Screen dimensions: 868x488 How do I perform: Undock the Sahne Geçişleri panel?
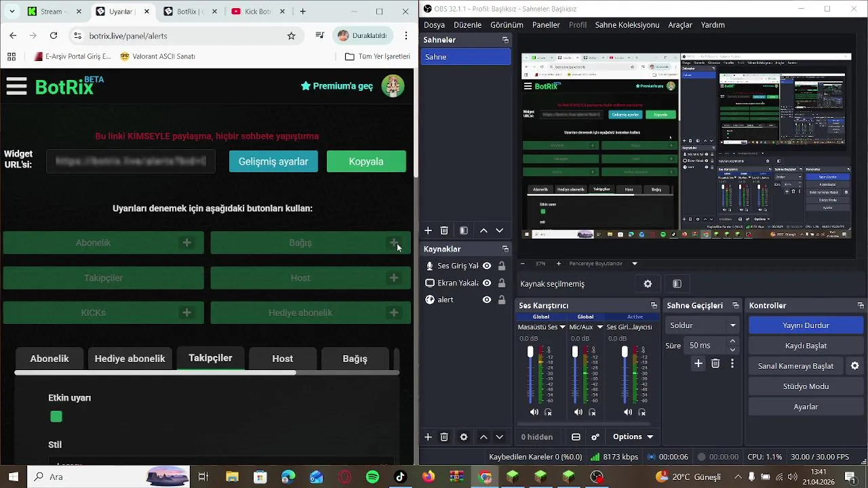pyautogui.click(x=736, y=306)
